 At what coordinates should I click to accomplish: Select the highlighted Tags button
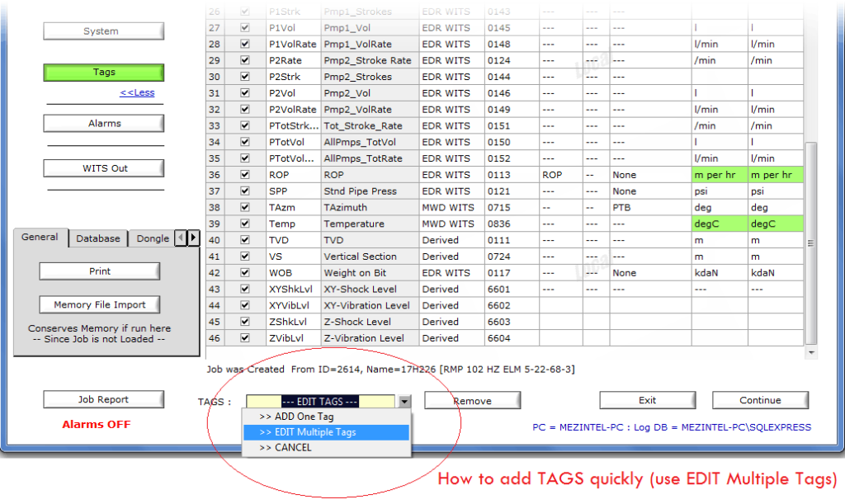pos(103,72)
